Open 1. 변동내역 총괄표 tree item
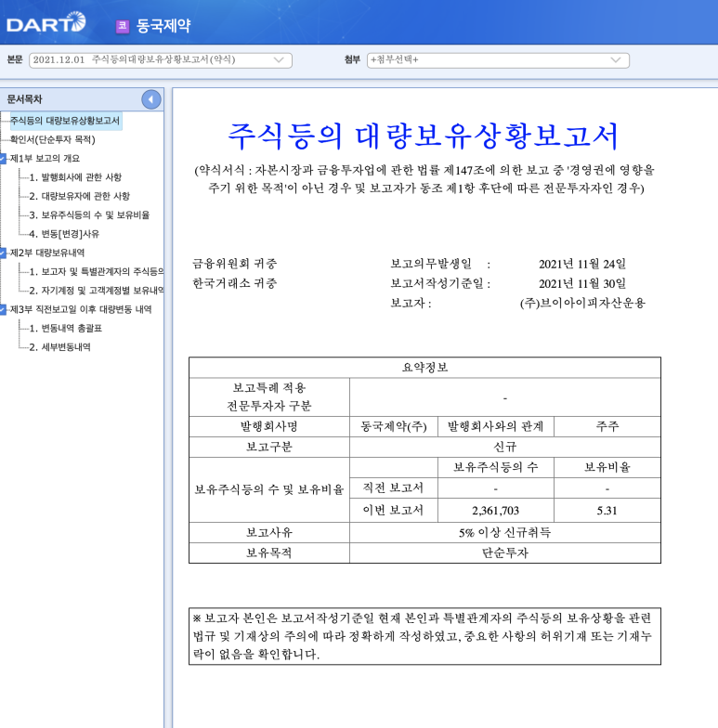 [65, 329]
